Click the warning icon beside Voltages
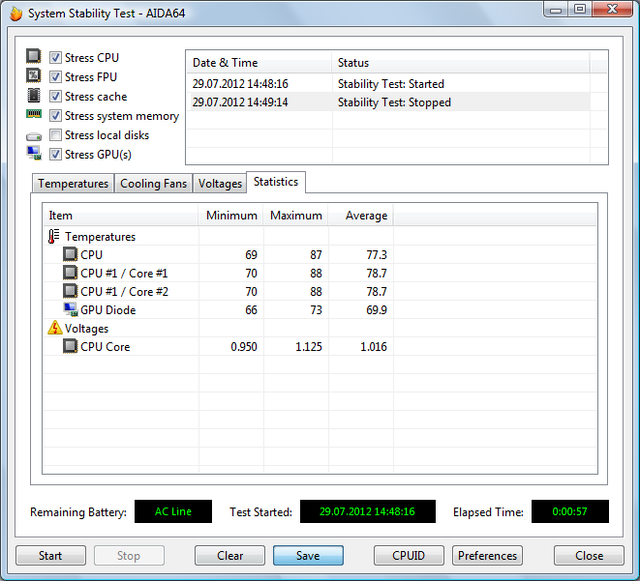This screenshot has height=581, width=640. click(x=54, y=328)
